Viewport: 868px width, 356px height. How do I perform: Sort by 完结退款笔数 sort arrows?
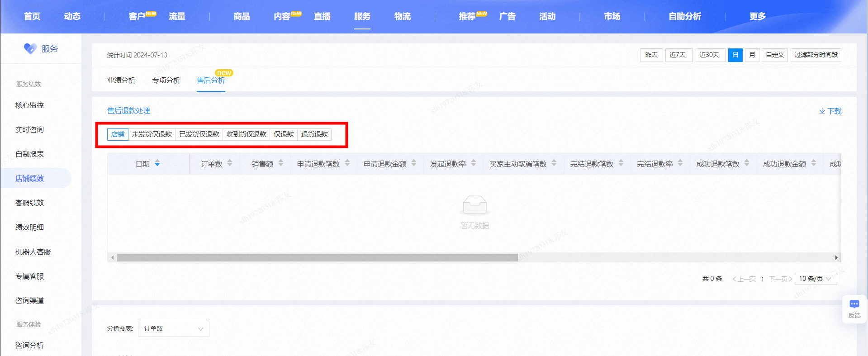621,163
